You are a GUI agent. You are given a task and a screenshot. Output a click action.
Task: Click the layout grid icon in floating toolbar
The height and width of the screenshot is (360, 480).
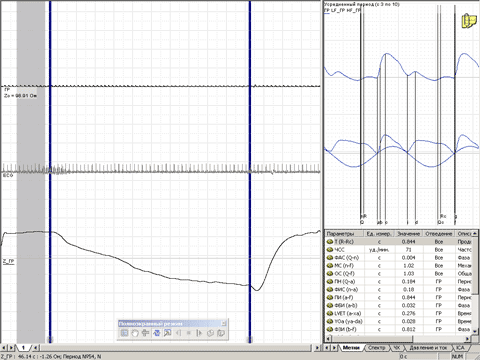click(124, 333)
